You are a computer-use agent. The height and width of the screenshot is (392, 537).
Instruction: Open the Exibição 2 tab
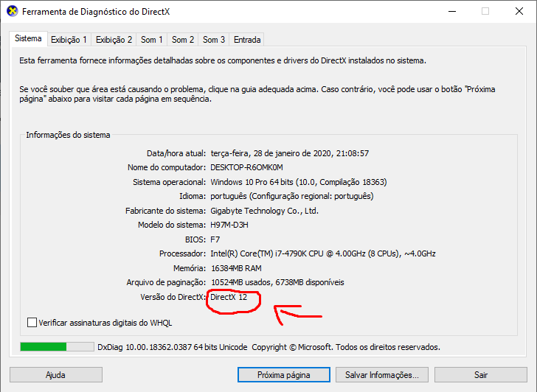pos(114,40)
